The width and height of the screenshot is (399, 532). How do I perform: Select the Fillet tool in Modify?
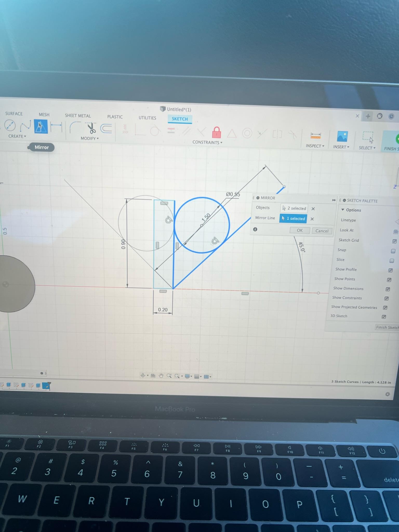pos(75,128)
